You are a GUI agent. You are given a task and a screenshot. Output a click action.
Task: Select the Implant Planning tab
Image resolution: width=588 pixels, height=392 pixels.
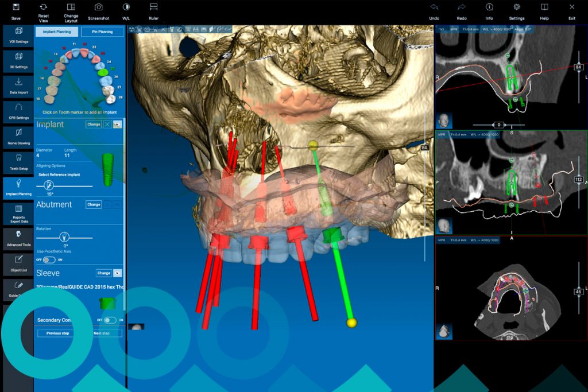pos(57,32)
